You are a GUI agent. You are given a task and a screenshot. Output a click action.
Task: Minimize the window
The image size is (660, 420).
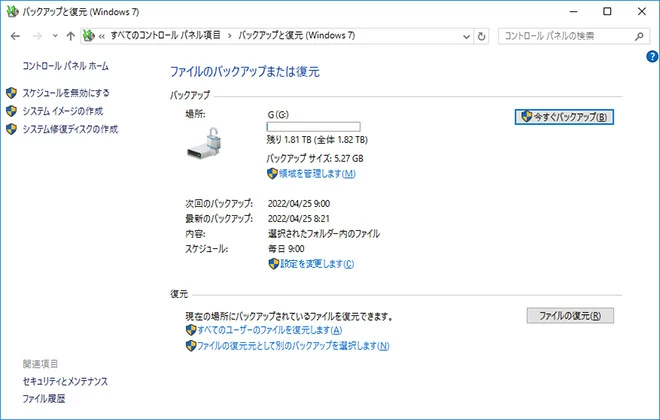pyautogui.click(x=573, y=11)
